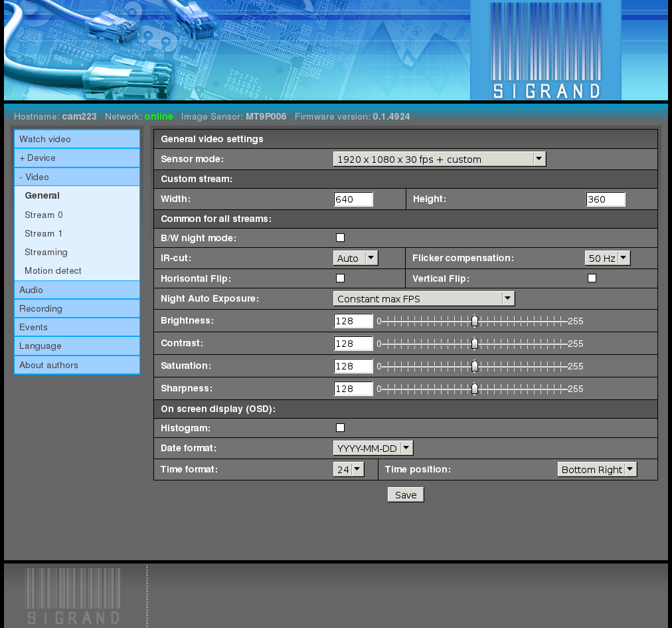Collapse the Video menu section
672x628 pixels.
(x=77, y=177)
